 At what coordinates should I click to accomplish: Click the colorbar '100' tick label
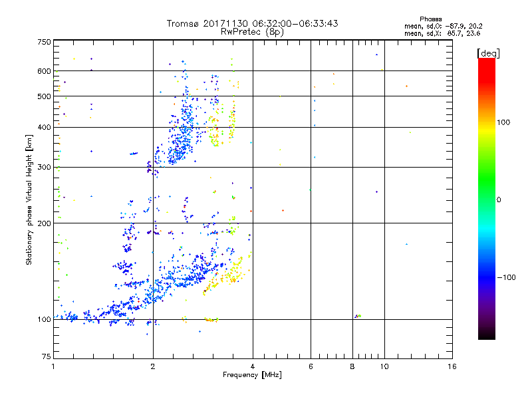point(503,122)
